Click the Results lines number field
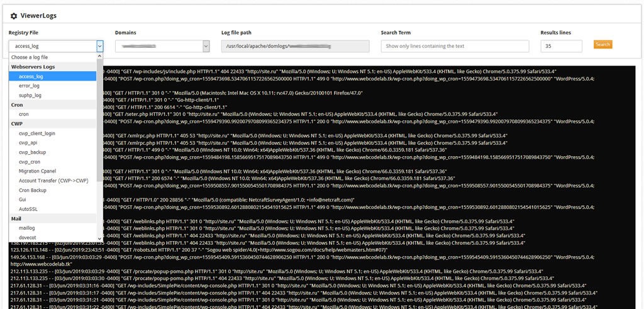This screenshot has height=309, width=644. (561, 47)
